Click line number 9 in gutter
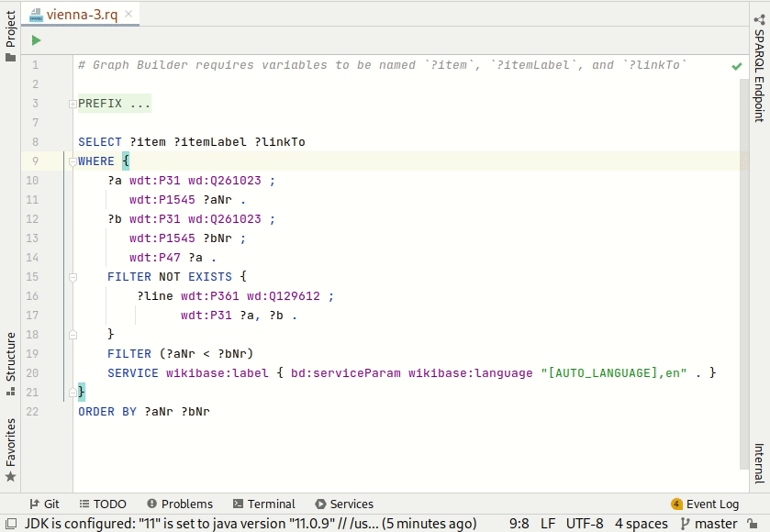Screen dimensions: 770x532 tap(36, 161)
